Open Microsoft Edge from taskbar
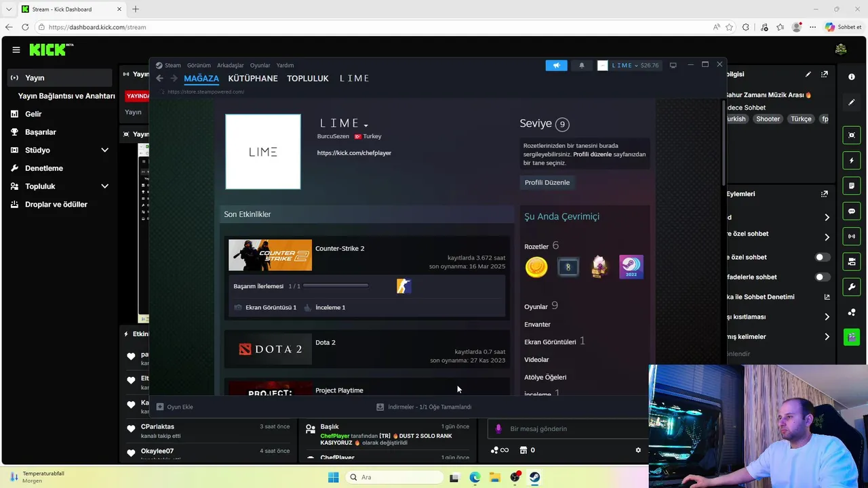Screen dimensions: 868x488 475,477
